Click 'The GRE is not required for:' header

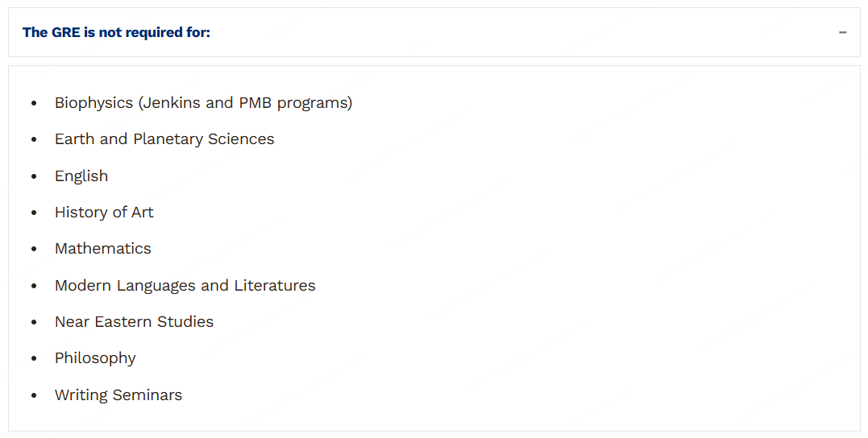(x=116, y=32)
